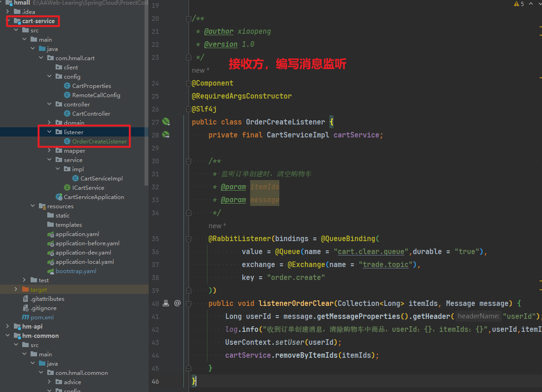Screen dimensions: 542x392
Task: Expand the mapper folder
Action: 50,150
